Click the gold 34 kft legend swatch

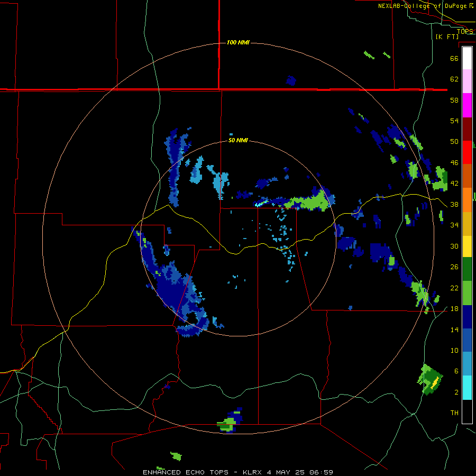(x=467, y=224)
